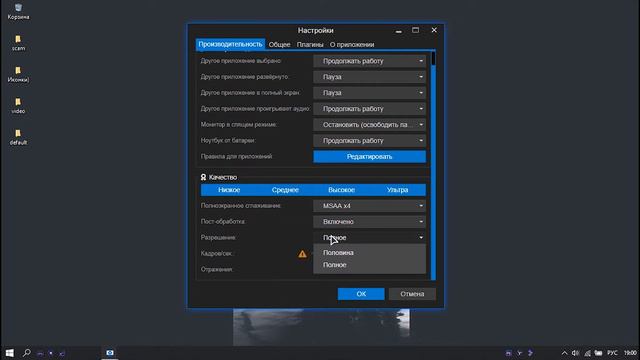This screenshot has width=640, height=360.
Task: Choose Полное in the open resolution list
Action: pyautogui.click(x=369, y=265)
